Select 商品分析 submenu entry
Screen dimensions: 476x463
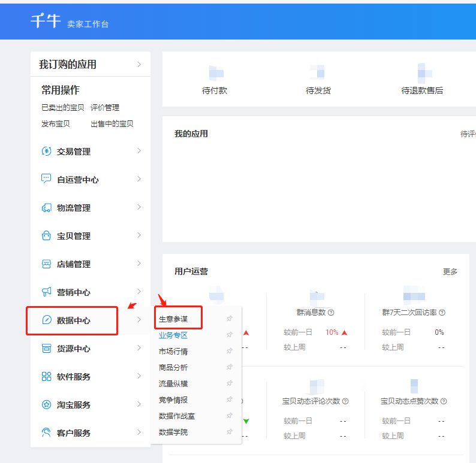coord(173,368)
